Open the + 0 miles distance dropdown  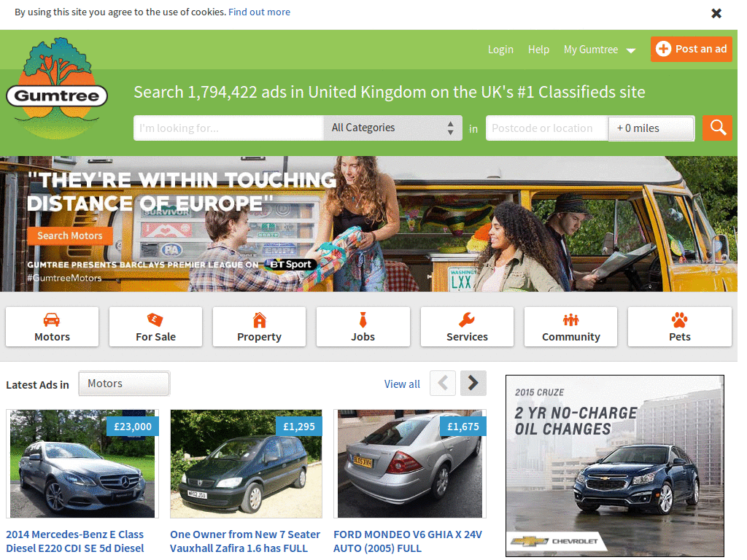(651, 128)
